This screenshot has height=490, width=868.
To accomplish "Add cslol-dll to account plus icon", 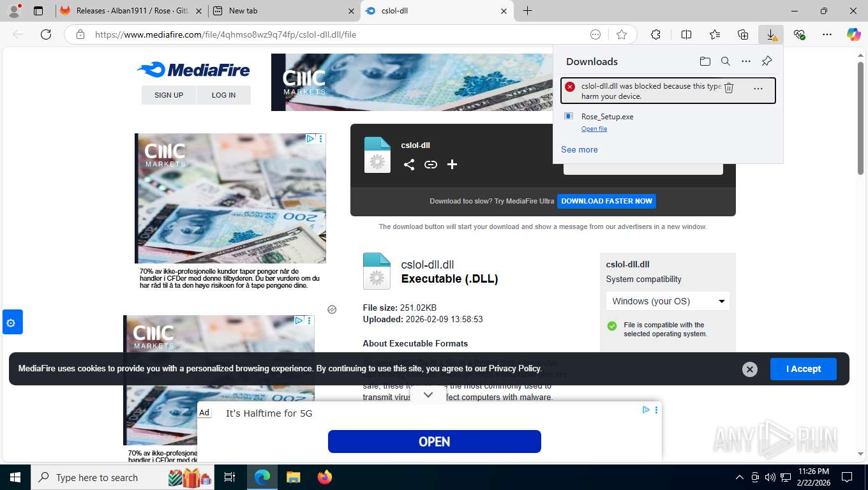I will pyautogui.click(x=452, y=165).
